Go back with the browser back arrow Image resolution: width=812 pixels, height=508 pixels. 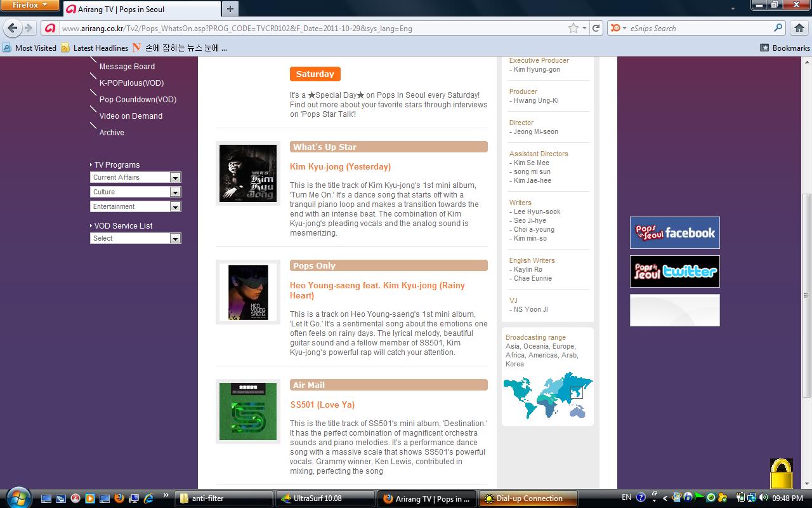coord(13,28)
